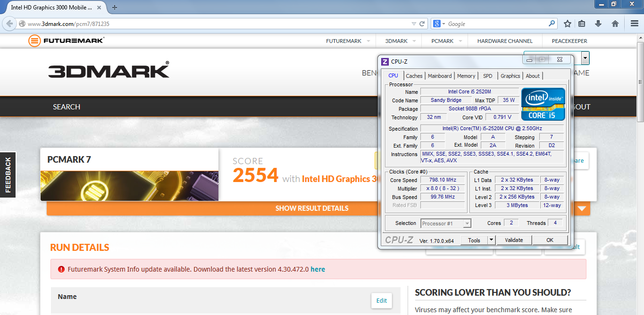Reload the page using the refresh icon

point(422,24)
